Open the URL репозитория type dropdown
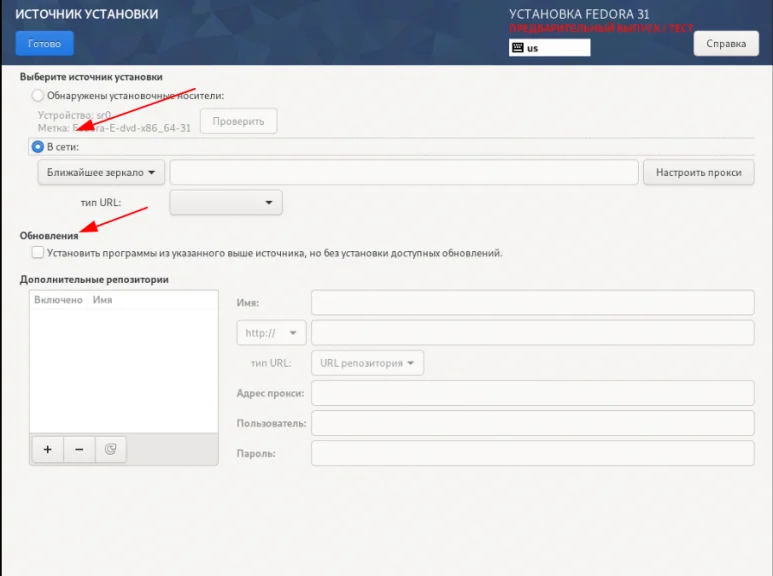 pyautogui.click(x=367, y=363)
